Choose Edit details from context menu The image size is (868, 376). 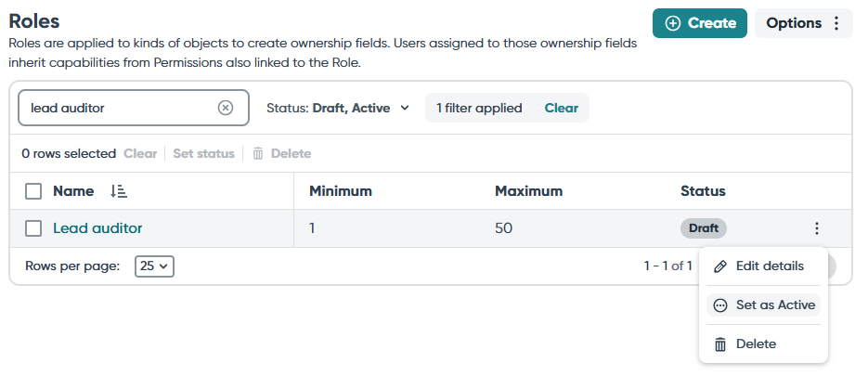(763, 266)
